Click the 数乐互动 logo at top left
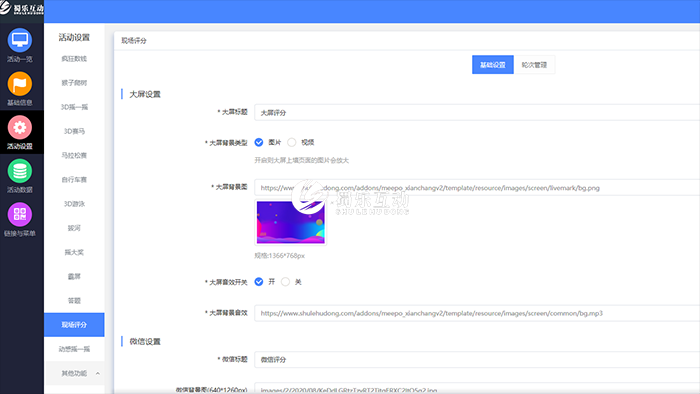 click(22, 8)
